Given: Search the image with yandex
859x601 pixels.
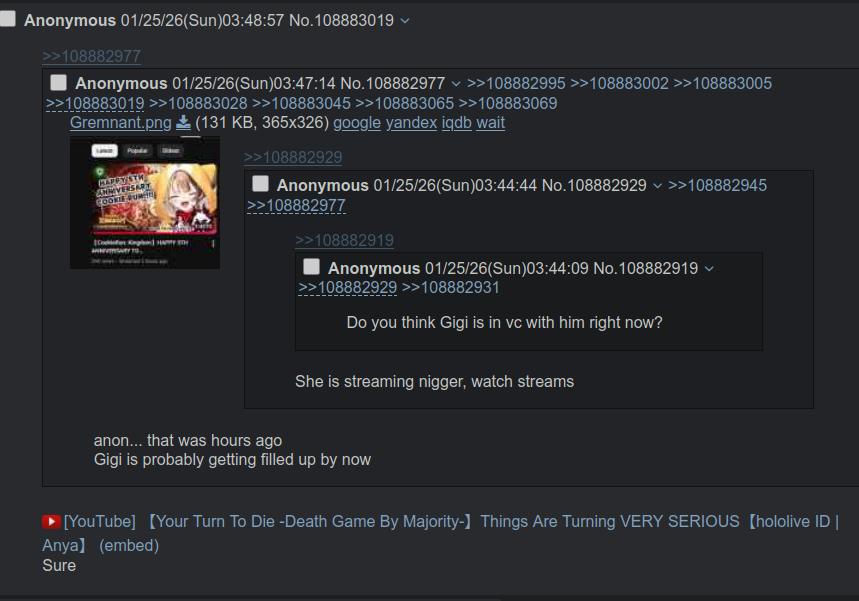Looking at the screenshot, I should coord(411,123).
